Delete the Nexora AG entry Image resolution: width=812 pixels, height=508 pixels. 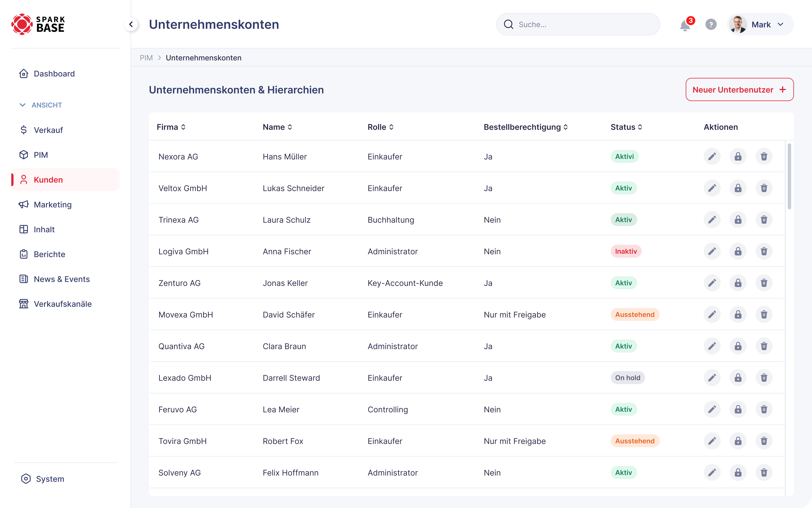764,157
